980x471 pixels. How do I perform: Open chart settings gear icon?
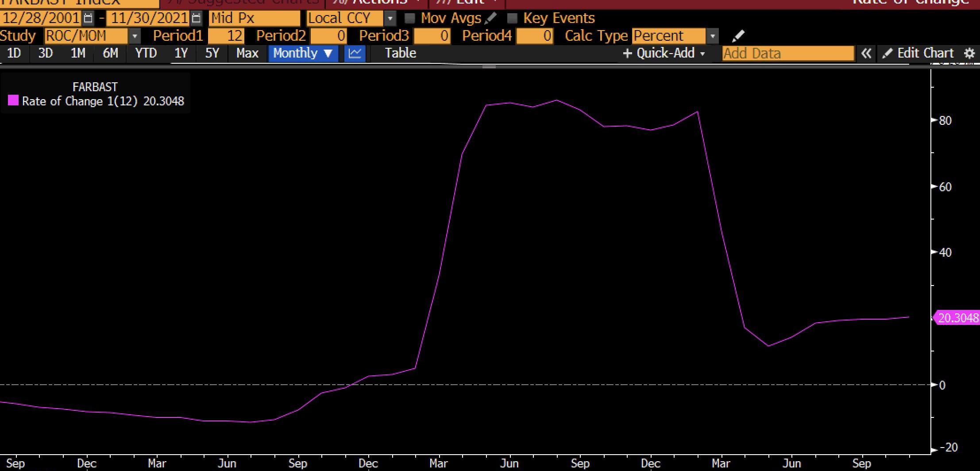click(969, 54)
